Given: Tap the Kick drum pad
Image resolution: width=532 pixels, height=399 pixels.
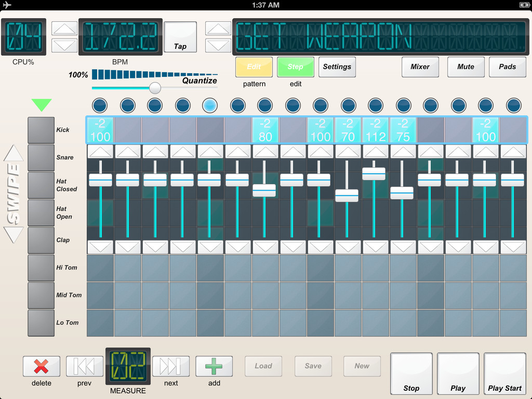Looking at the screenshot, I should 41,130.
